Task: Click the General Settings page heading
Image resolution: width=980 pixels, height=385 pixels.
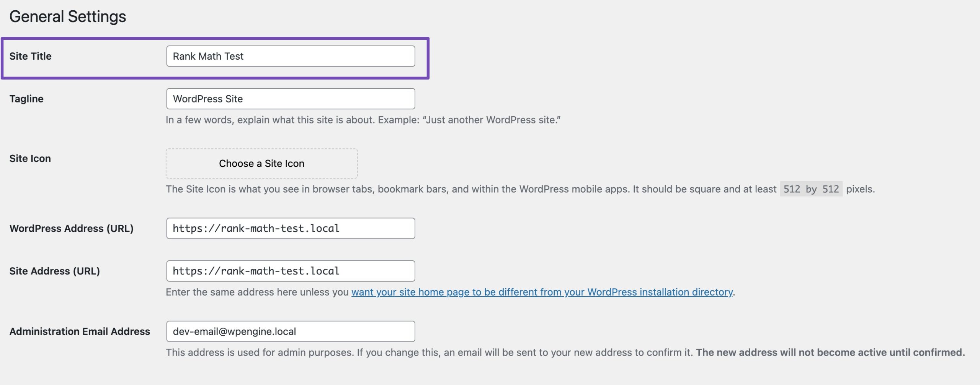Action: [67, 16]
